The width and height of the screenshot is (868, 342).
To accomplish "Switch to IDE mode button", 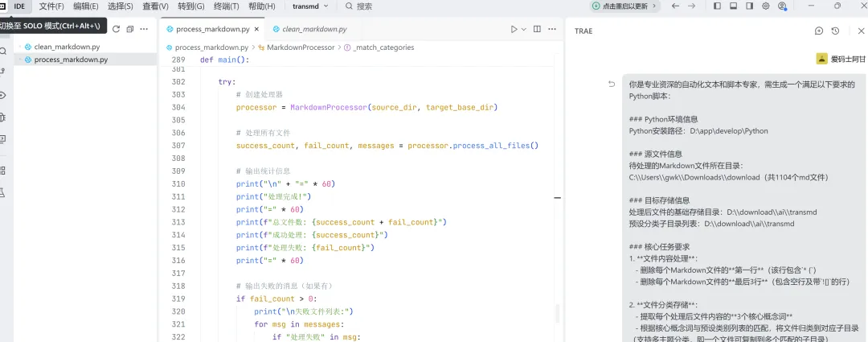I will tap(20, 6).
